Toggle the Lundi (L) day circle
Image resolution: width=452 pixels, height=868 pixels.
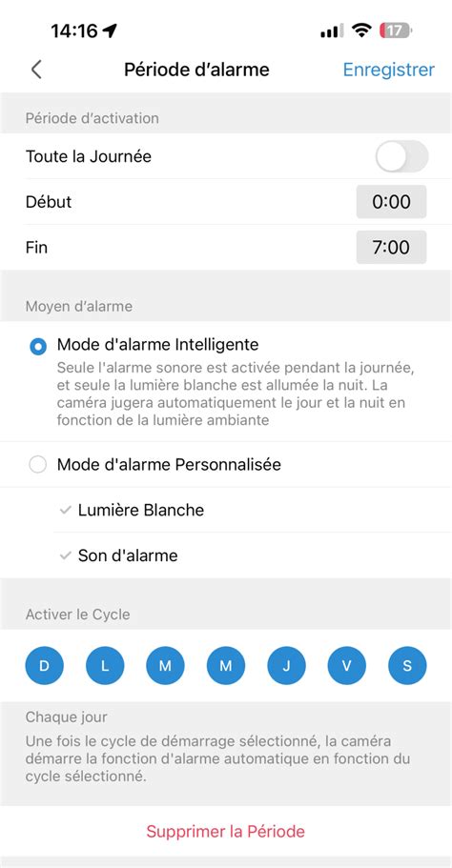[x=105, y=665]
